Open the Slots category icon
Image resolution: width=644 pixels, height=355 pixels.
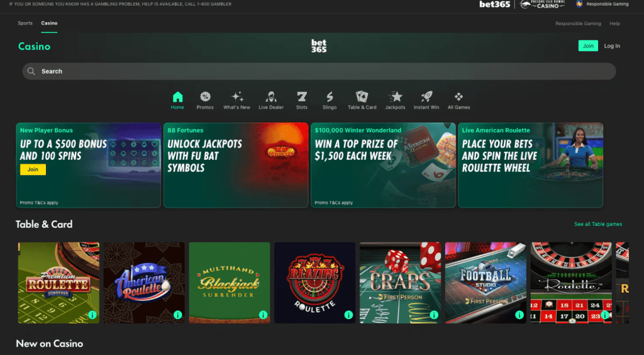pyautogui.click(x=302, y=97)
